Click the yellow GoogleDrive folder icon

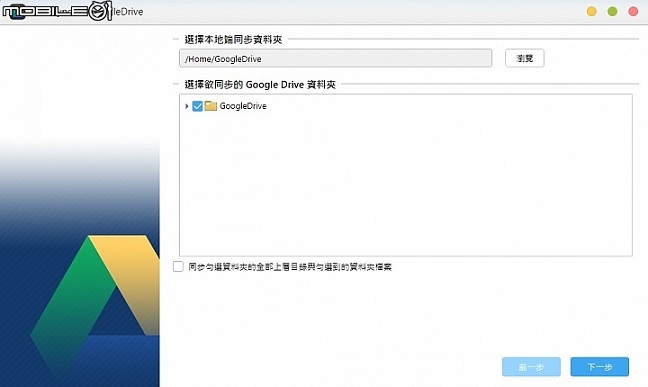[211, 106]
